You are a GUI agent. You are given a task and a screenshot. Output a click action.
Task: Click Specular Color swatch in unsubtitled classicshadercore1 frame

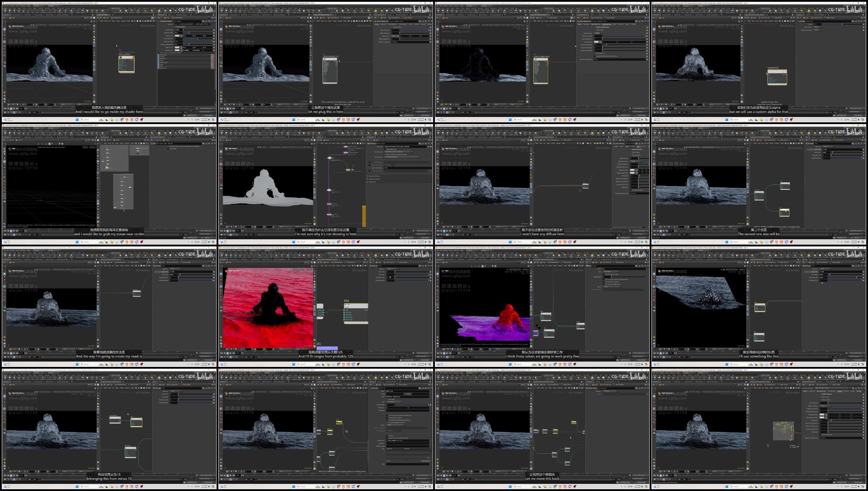click(596, 42)
